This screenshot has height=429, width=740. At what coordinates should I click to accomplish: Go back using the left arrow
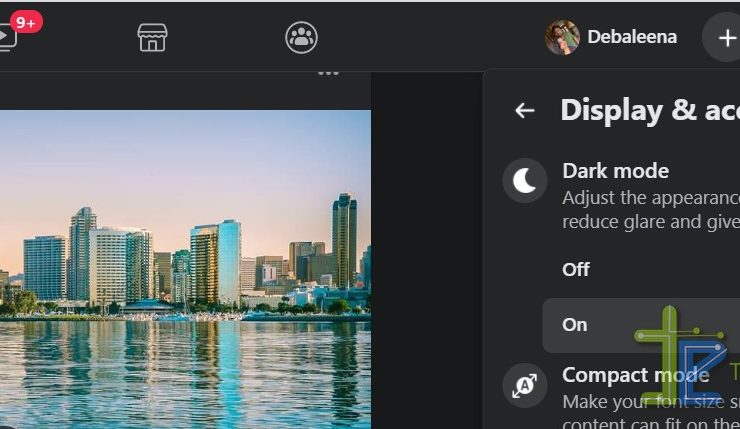525,110
